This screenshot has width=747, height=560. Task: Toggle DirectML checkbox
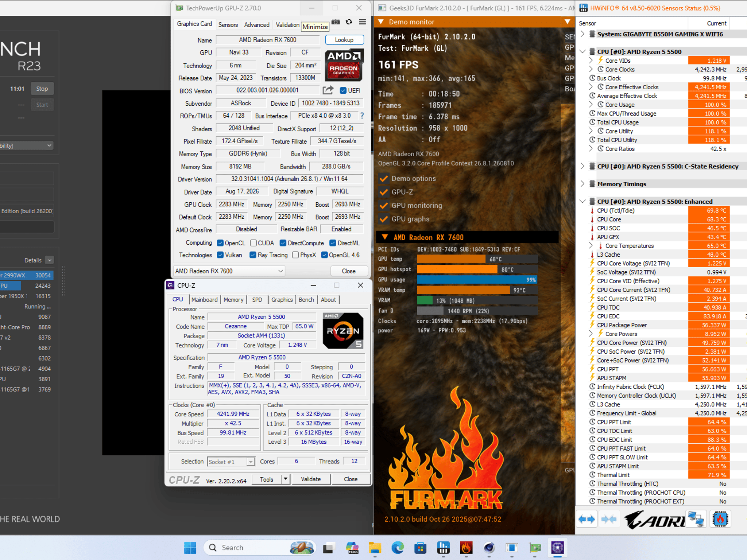point(333,243)
